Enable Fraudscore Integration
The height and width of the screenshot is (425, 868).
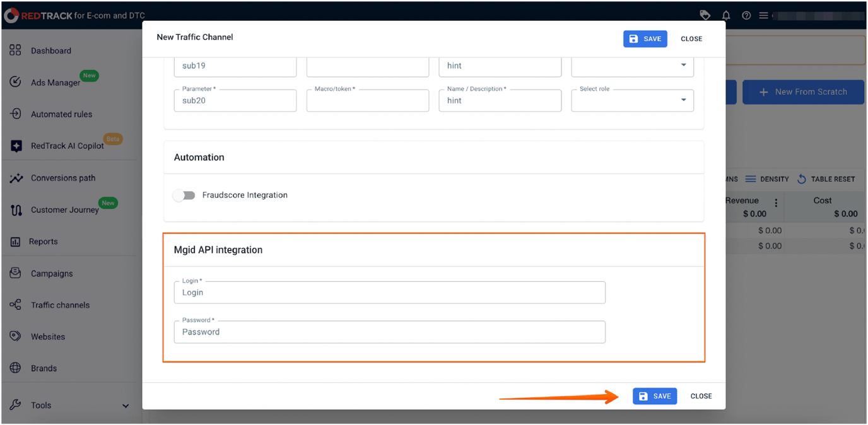[x=184, y=195]
